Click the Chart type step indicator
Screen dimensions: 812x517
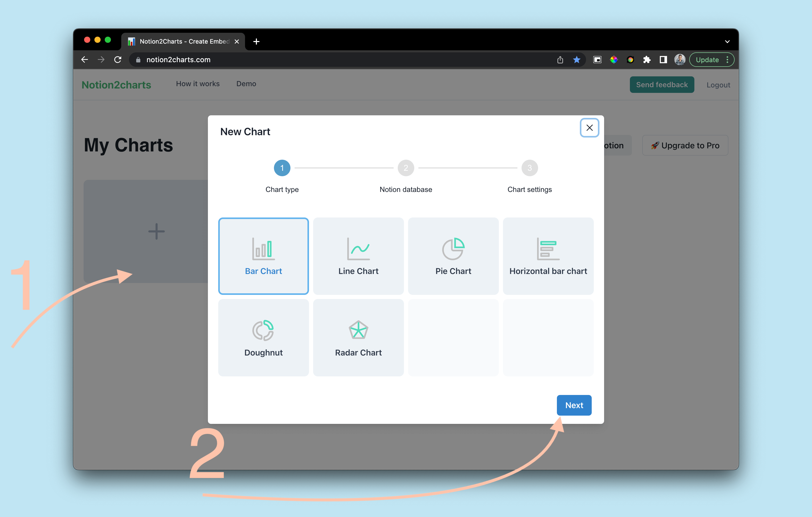(x=282, y=168)
